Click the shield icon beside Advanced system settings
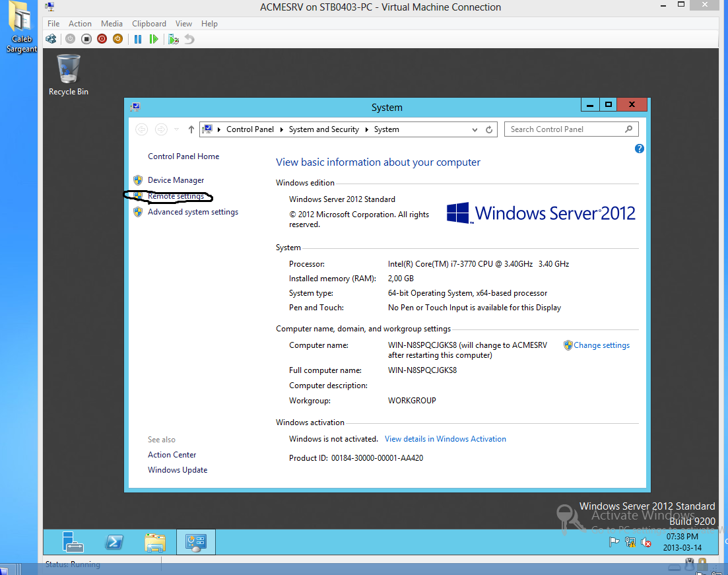Viewport: 728px width, 575px height. coord(138,213)
